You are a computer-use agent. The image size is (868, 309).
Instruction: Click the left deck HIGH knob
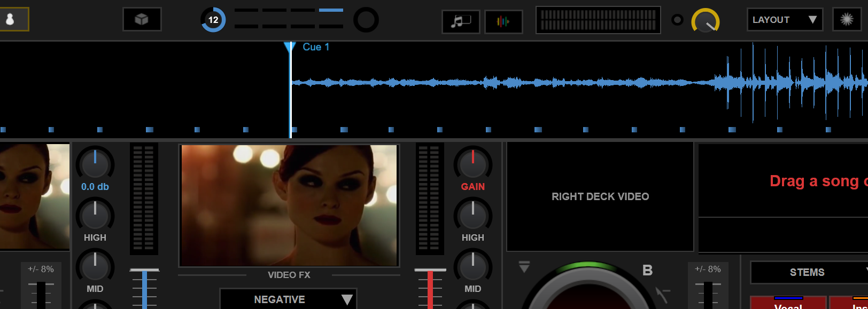[95, 215]
